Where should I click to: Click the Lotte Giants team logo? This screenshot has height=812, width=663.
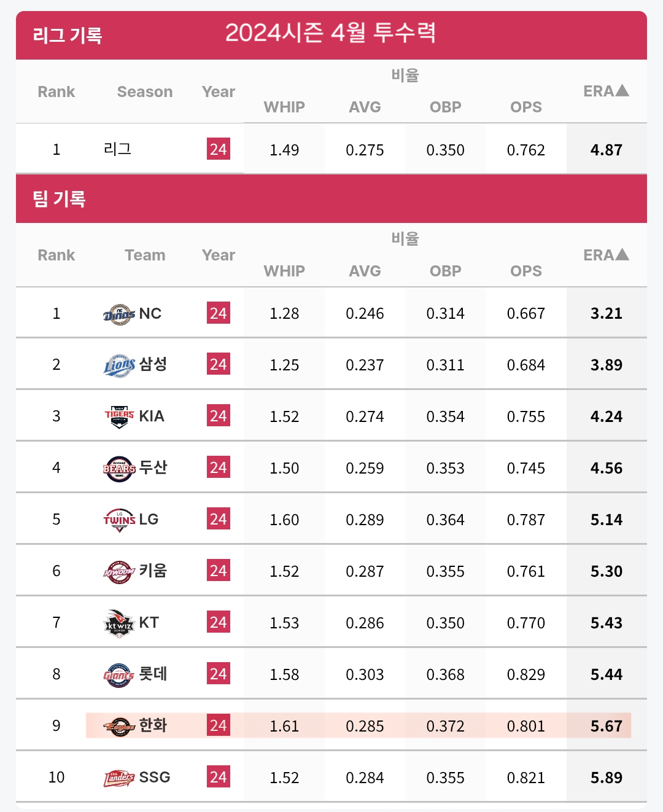[119, 675]
